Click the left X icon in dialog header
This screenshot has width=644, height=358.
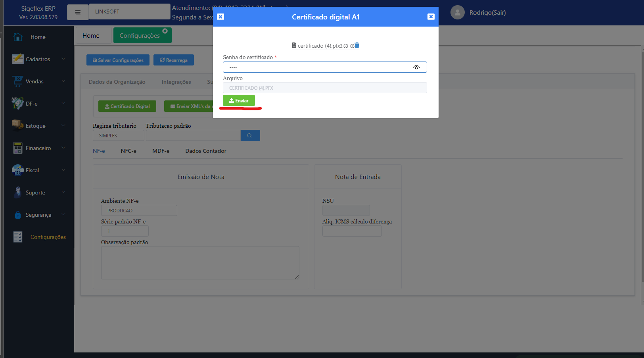point(221,17)
